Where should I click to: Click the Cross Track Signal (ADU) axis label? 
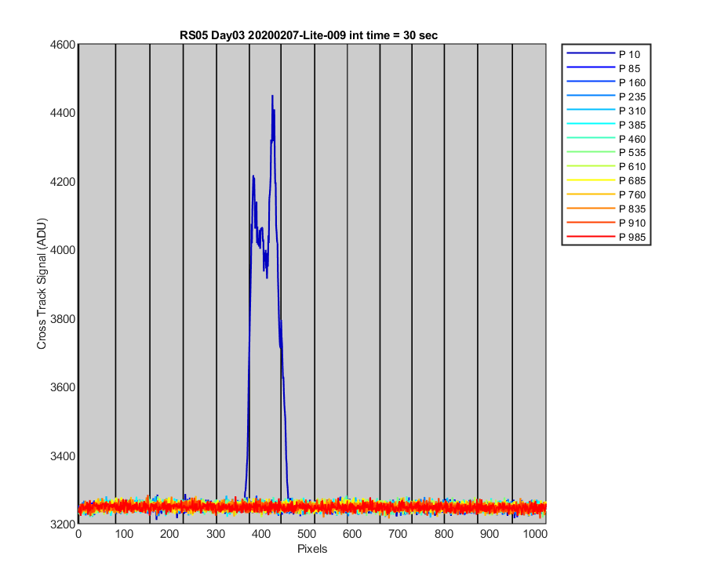42,284
